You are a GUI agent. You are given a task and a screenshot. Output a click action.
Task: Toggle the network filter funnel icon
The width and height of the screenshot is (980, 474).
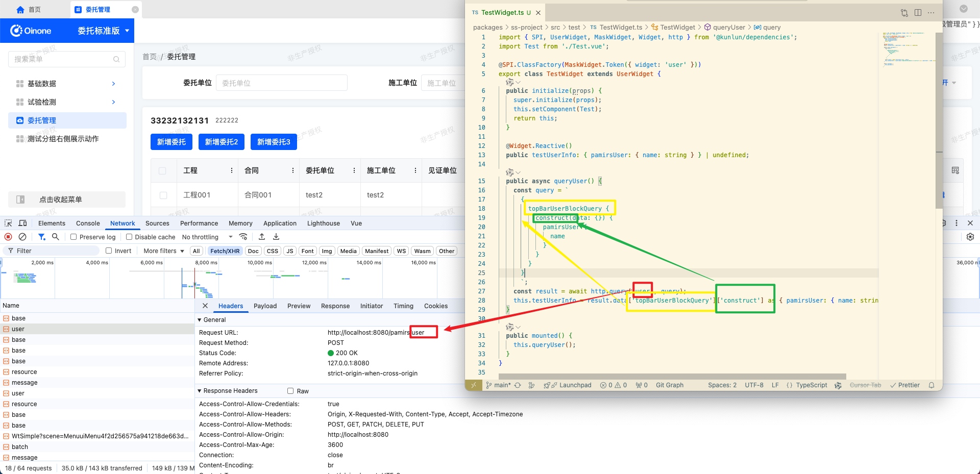pyautogui.click(x=42, y=237)
